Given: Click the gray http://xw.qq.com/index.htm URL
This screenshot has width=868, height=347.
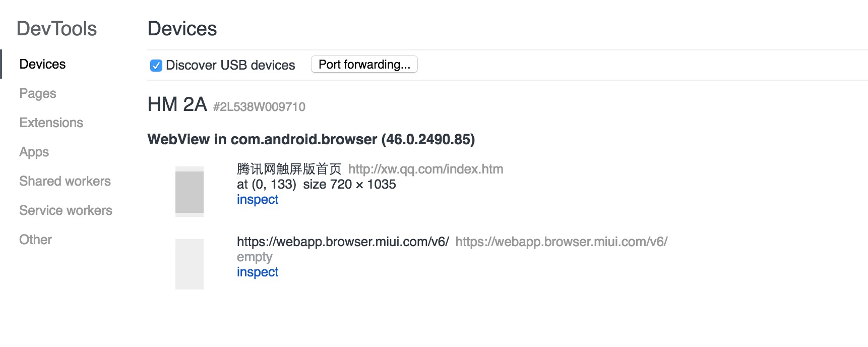Looking at the screenshot, I should [425, 169].
